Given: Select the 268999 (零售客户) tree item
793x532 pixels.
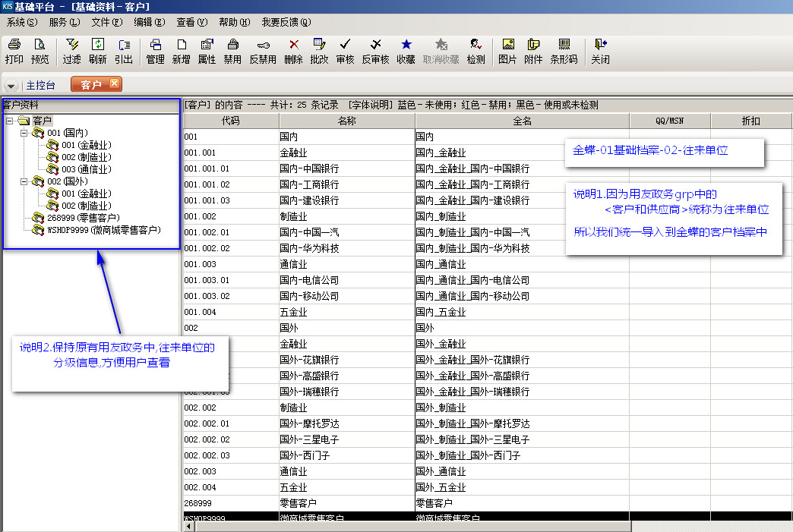Looking at the screenshot, I should click(82, 218).
